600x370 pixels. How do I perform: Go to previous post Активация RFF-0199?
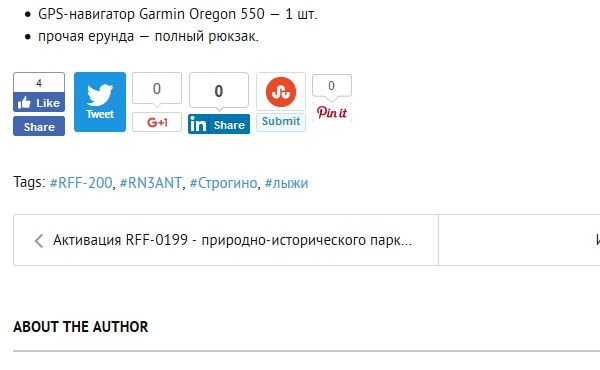pyautogui.click(x=232, y=240)
